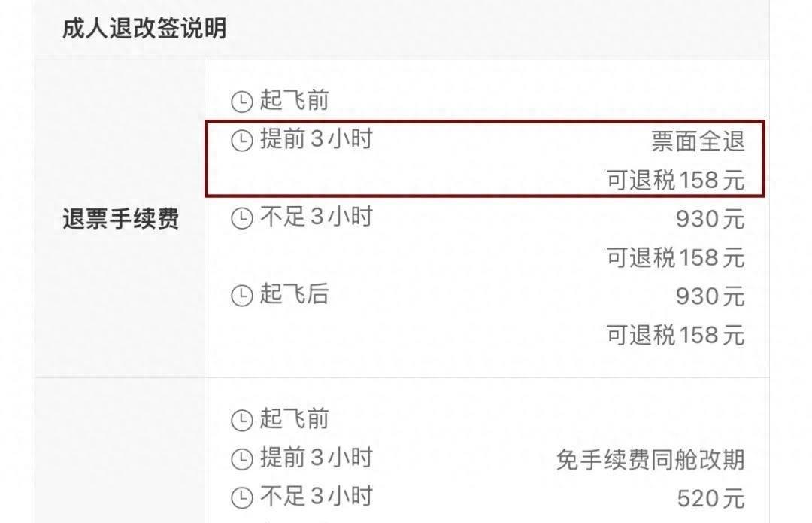Click clock icon next to 起飞后
Screen dimensions: 812x523
click(x=241, y=296)
